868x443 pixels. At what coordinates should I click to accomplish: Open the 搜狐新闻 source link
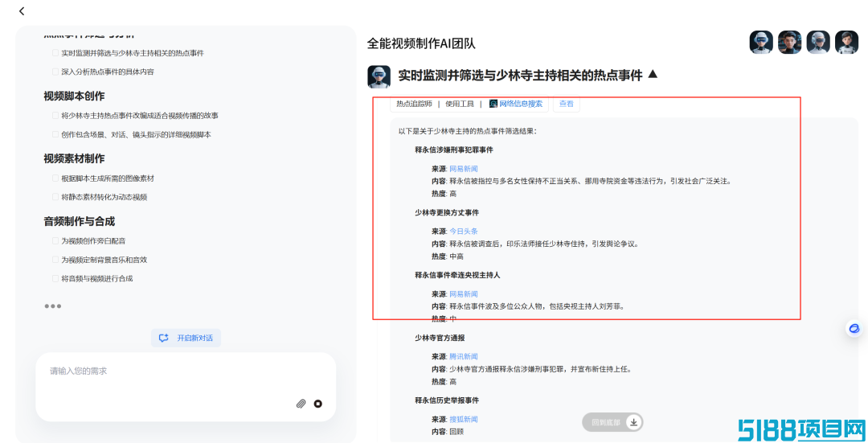click(x=464, y=419)
